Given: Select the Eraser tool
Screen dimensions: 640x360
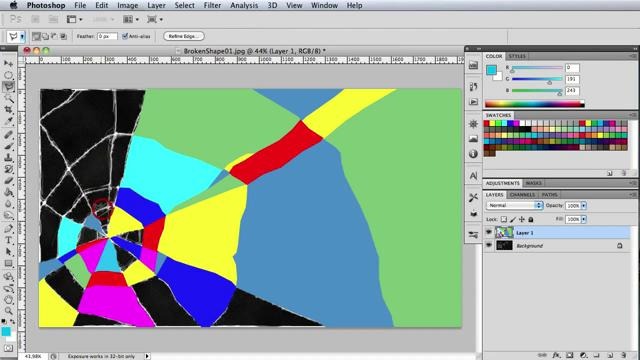Looking at the screenshot, I should click(8, 181).
